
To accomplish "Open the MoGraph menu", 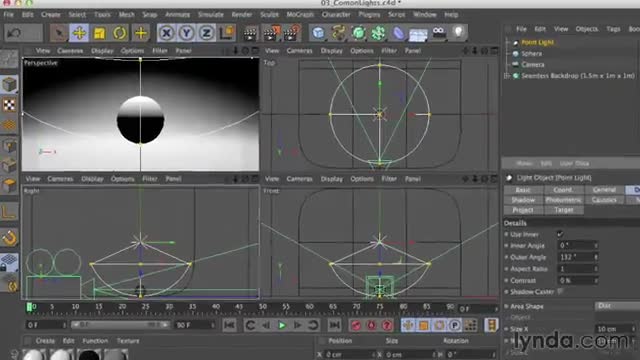I will point(300,15).
